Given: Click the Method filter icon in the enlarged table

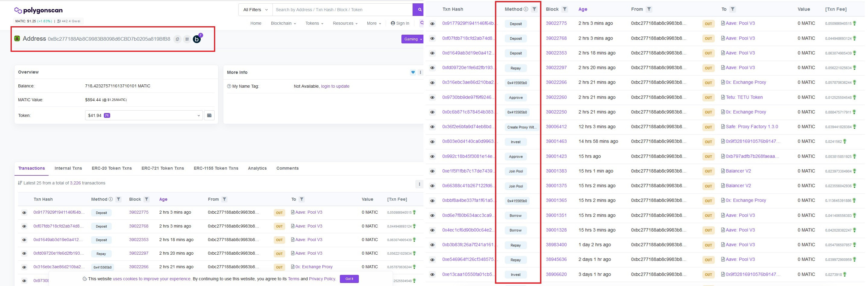Looking at the screenshot, I should coord(534,9).
